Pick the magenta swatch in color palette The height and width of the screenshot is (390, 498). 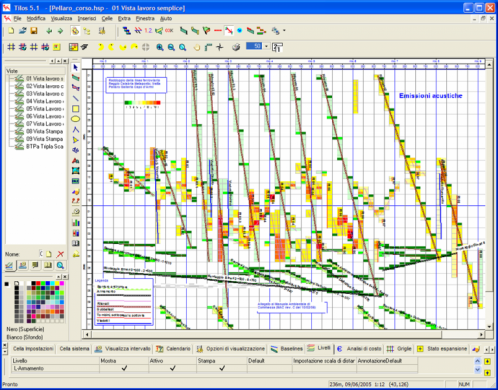62,283
